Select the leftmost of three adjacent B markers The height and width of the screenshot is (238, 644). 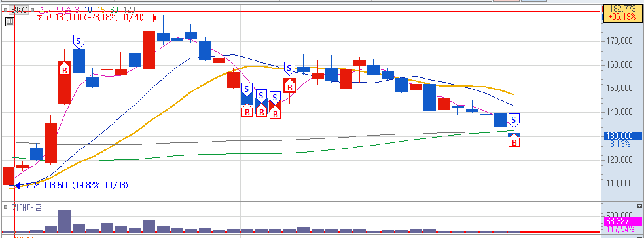tap(247, 110)
